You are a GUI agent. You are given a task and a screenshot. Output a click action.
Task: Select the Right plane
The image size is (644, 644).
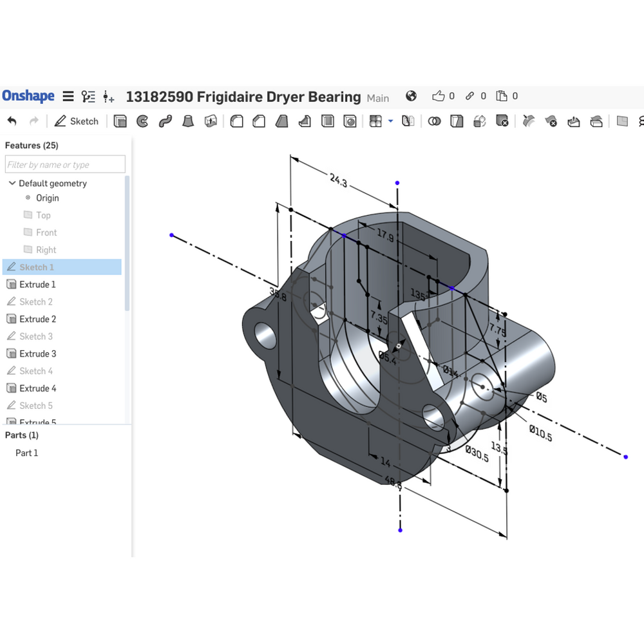[x=46, y=250]
